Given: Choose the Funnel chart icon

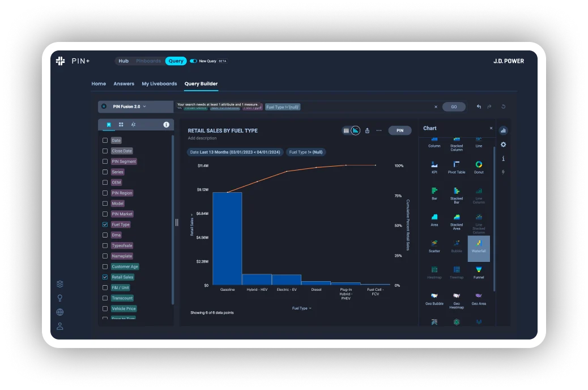Looking at the screenshot, I should [479, 272].
